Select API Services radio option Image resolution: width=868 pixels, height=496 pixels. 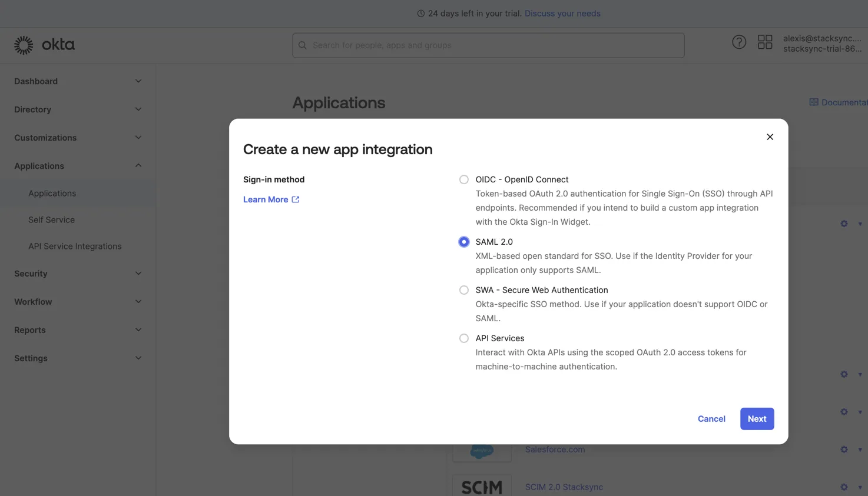(464, 338)
